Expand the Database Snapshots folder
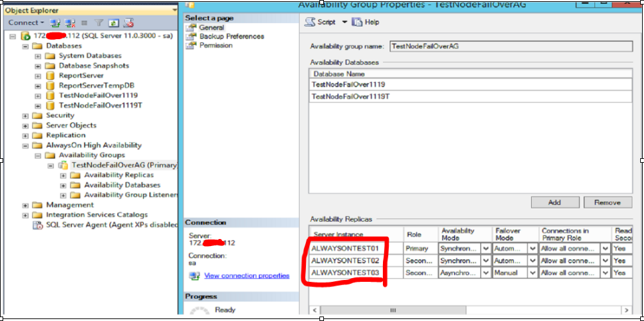644x321 pixels. [38, 66]
